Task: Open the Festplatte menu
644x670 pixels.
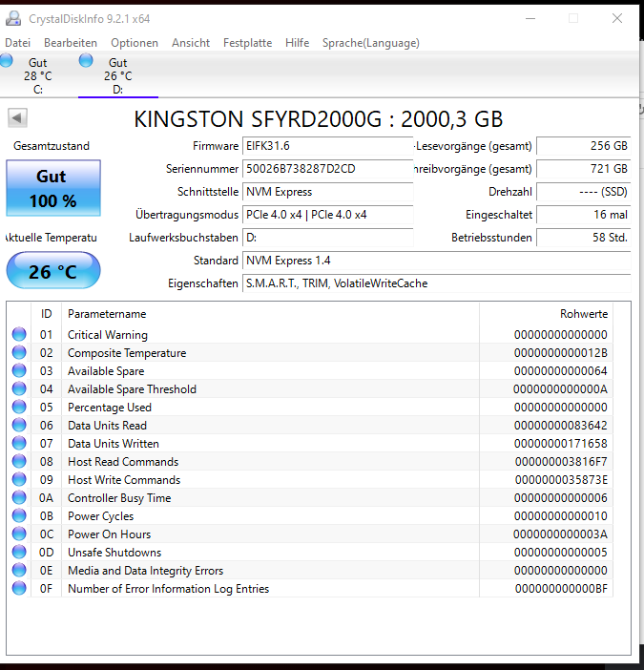Action: (248, 43)
